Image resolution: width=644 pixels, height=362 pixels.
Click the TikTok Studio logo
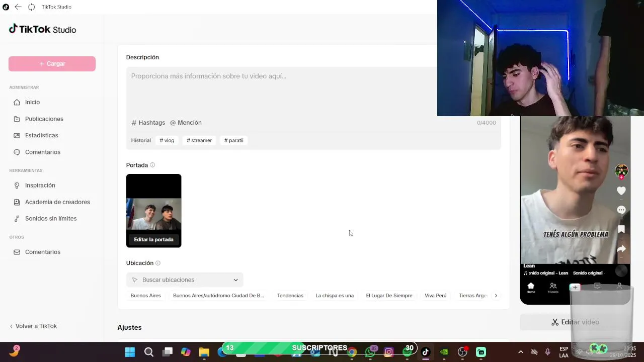pos(42,29)
